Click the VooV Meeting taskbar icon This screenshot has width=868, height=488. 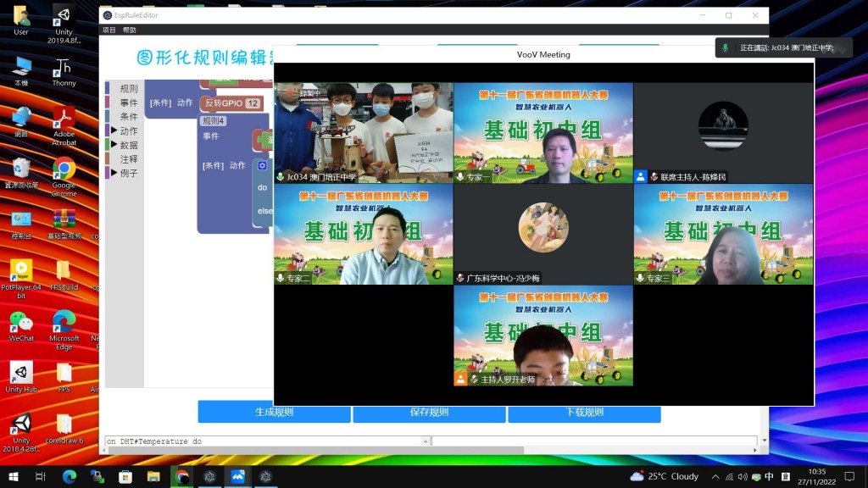click(x=237, y=477)
